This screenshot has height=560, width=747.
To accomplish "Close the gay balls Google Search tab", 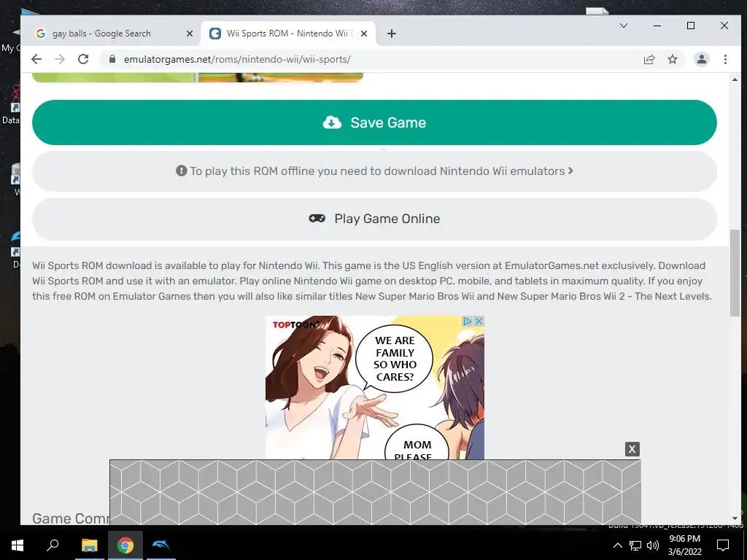I will (189, 34).
